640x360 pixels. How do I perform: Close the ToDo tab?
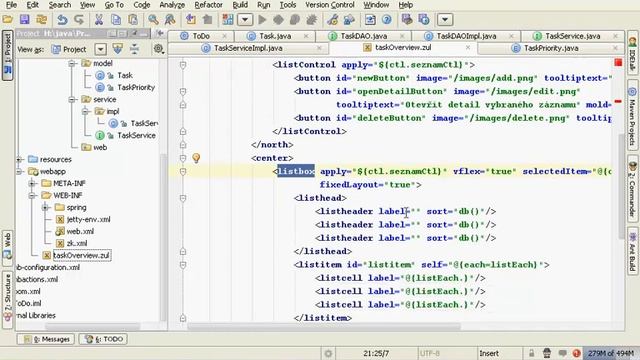pos(224,36)
